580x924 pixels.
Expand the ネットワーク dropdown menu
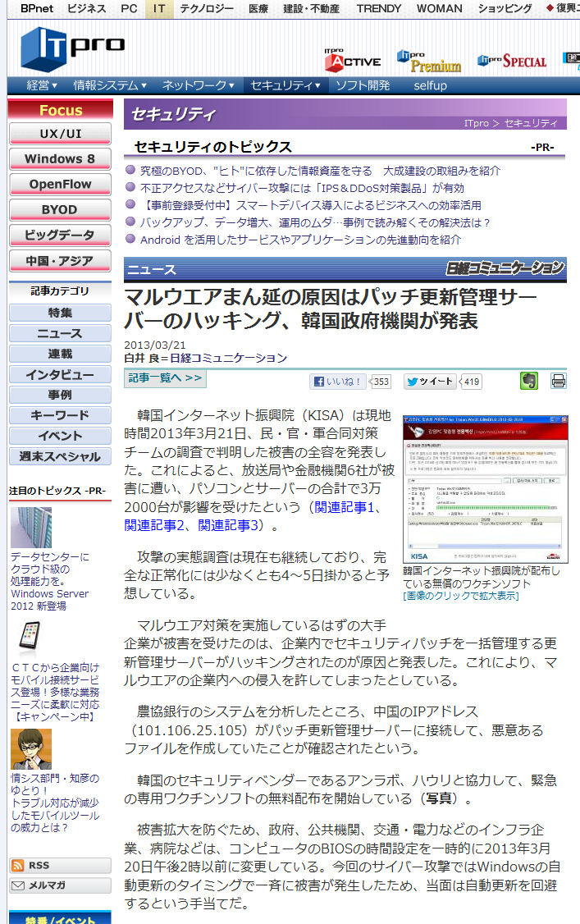click(198, 85)
